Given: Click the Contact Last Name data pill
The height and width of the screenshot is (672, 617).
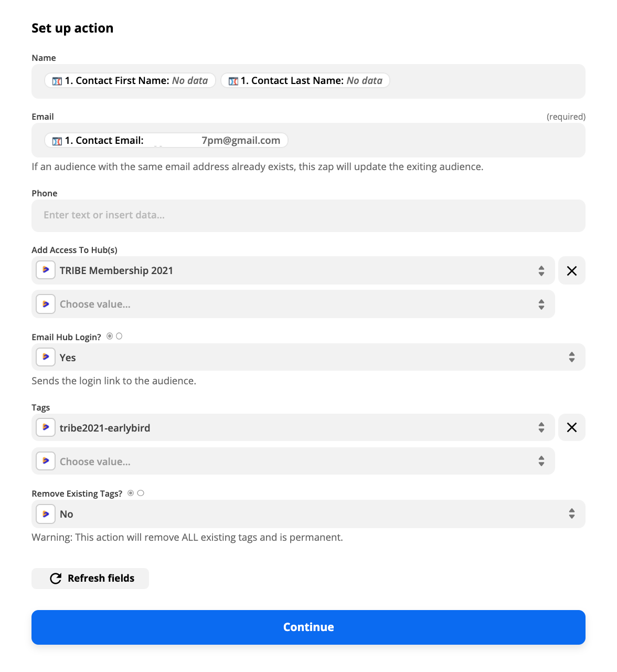Looking at the screenshot, I should click(305, 80).
